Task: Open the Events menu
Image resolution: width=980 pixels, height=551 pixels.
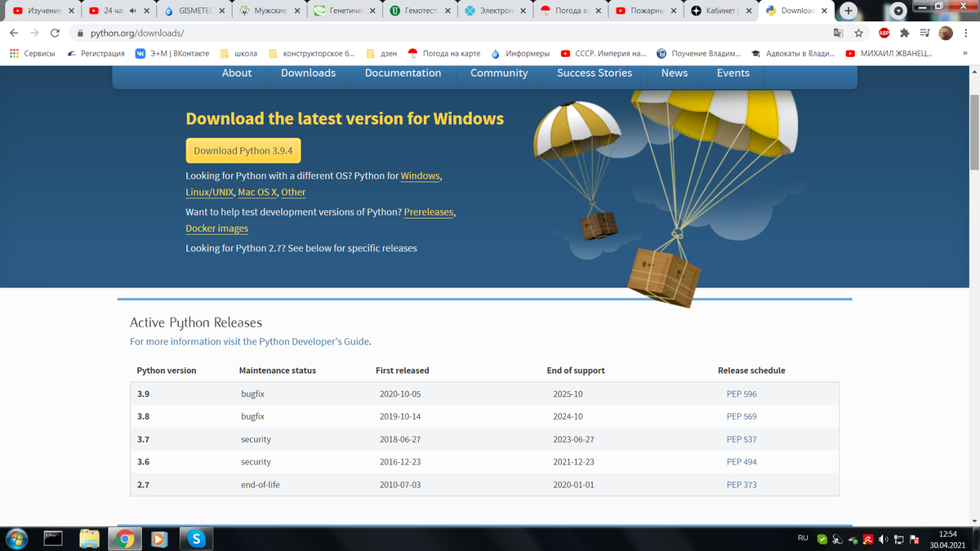Action: (733, 73)
